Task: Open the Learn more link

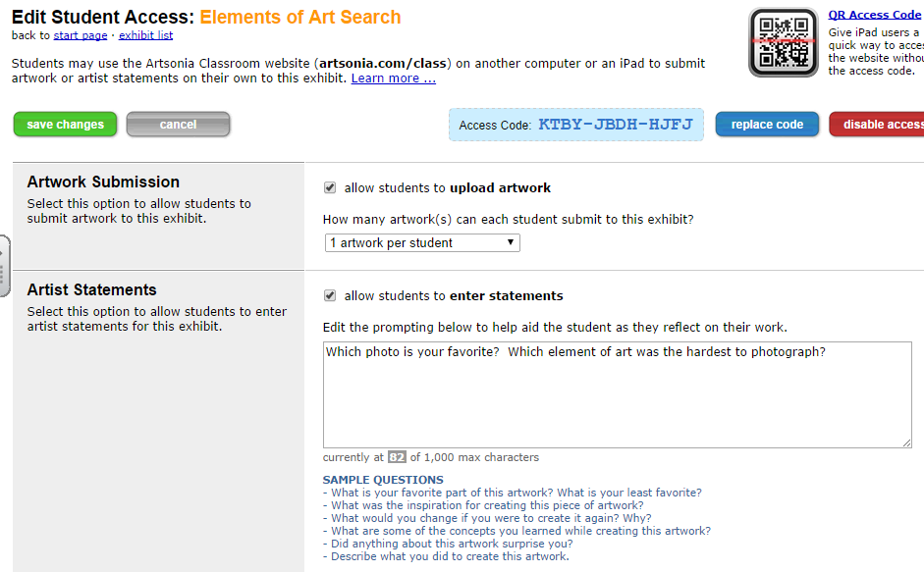Action: (x=393, y=78)
